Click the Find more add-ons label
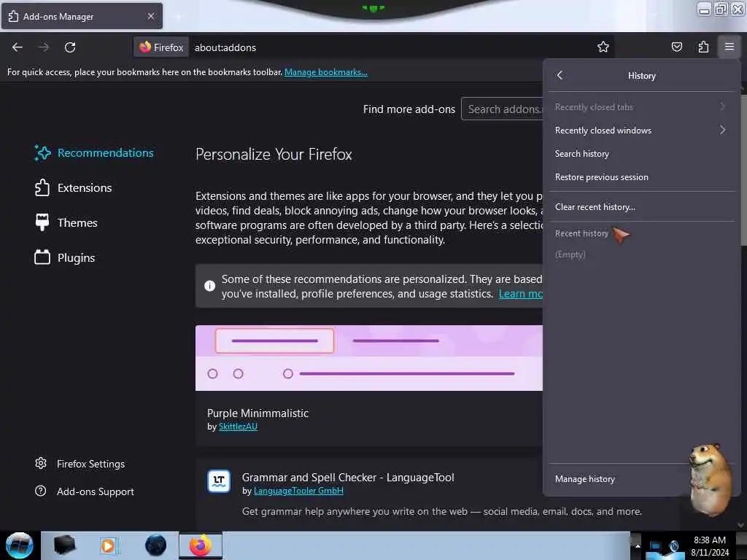747x560 pixels. [x=409, y=109]
